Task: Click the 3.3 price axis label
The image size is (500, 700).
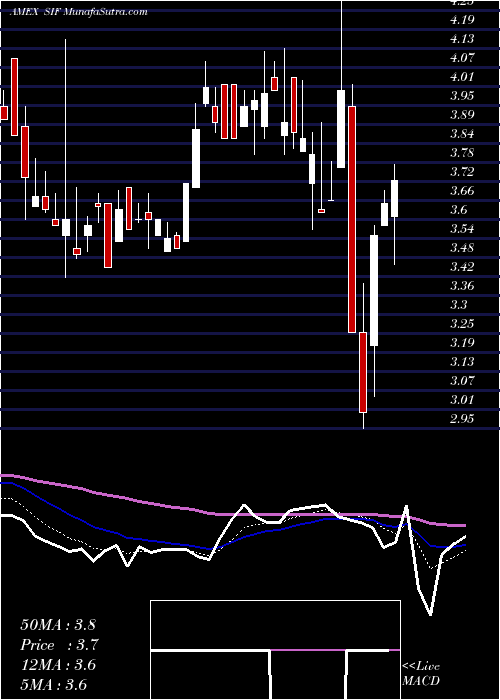Action: point(459,305)
